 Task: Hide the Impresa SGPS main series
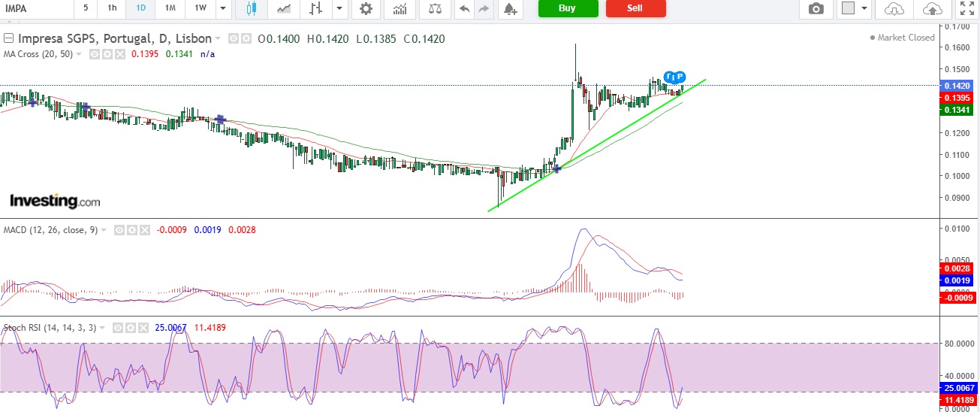click(x=233, y=38)
